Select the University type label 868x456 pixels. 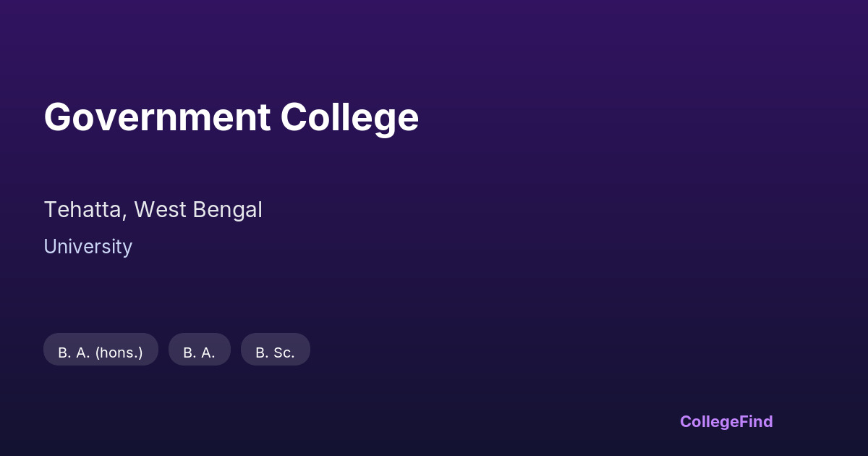click(x=88, y=247)
